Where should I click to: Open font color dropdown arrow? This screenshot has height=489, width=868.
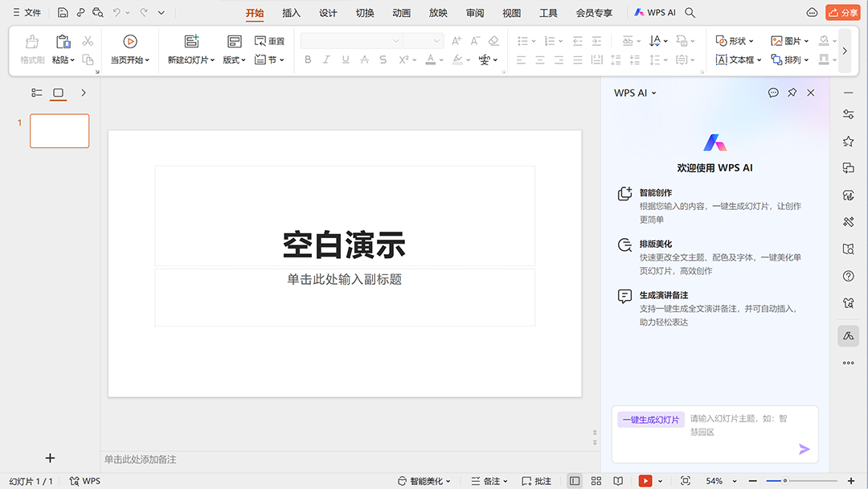[x=441, y=60]
